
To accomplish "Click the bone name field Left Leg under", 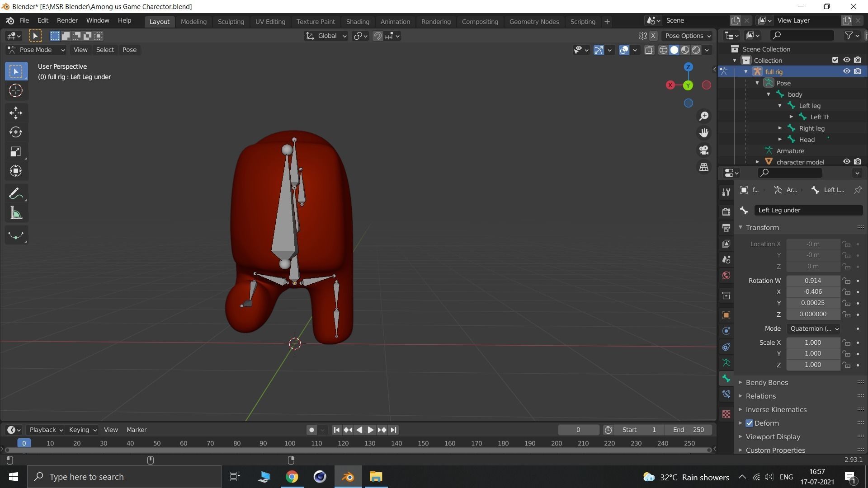I will pos(808,210).
